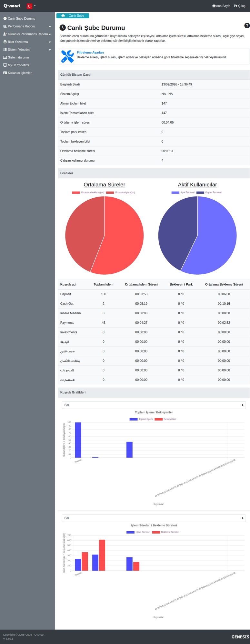Image resolution: width=250 pixels, height=644 pixels.
Task: Click the help question mark icon
Action: [247, 26]
